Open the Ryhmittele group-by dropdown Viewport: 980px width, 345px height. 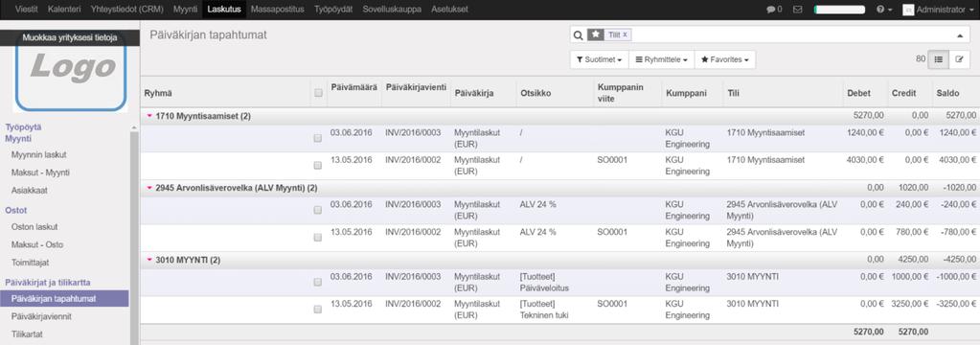coord(661,60)
